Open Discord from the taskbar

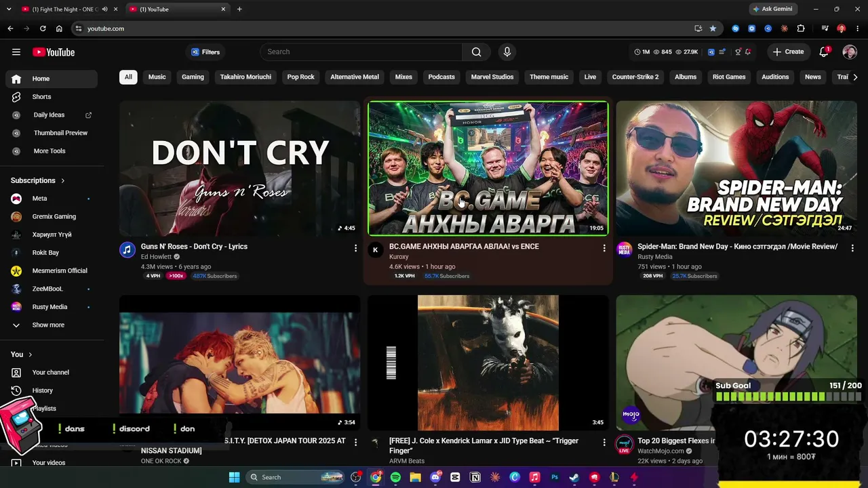point(435,477)
